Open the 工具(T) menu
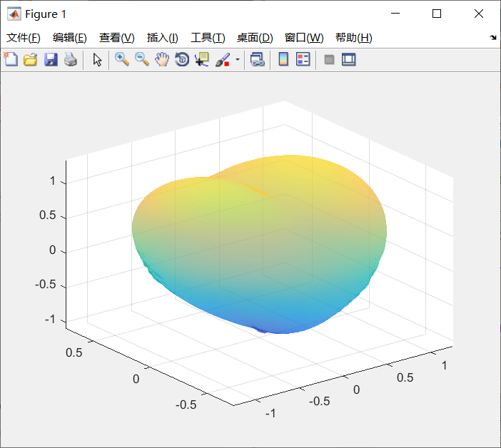501x448 pixels. click(x=208, y=38)
